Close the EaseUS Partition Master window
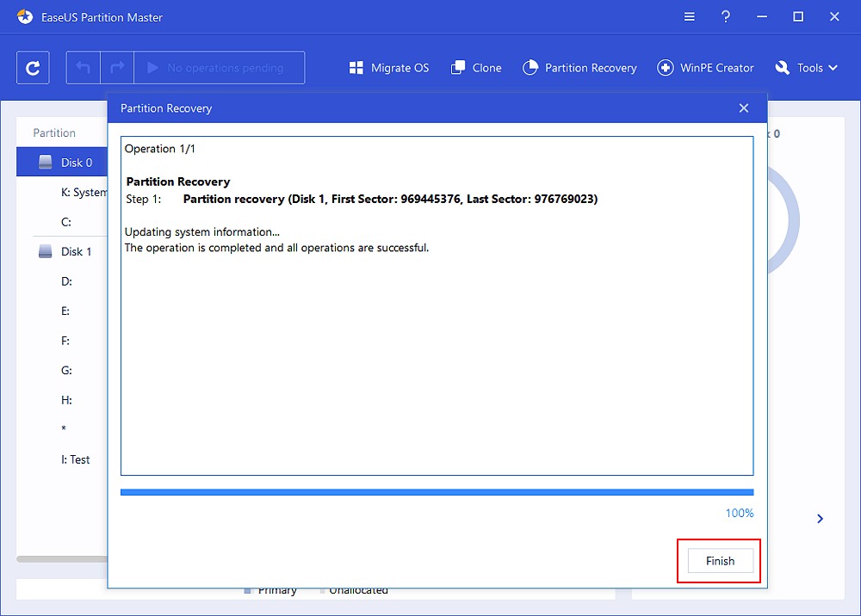Image resolution: width=861 pixels, height=616 pixels. click(x=834, y=17)
